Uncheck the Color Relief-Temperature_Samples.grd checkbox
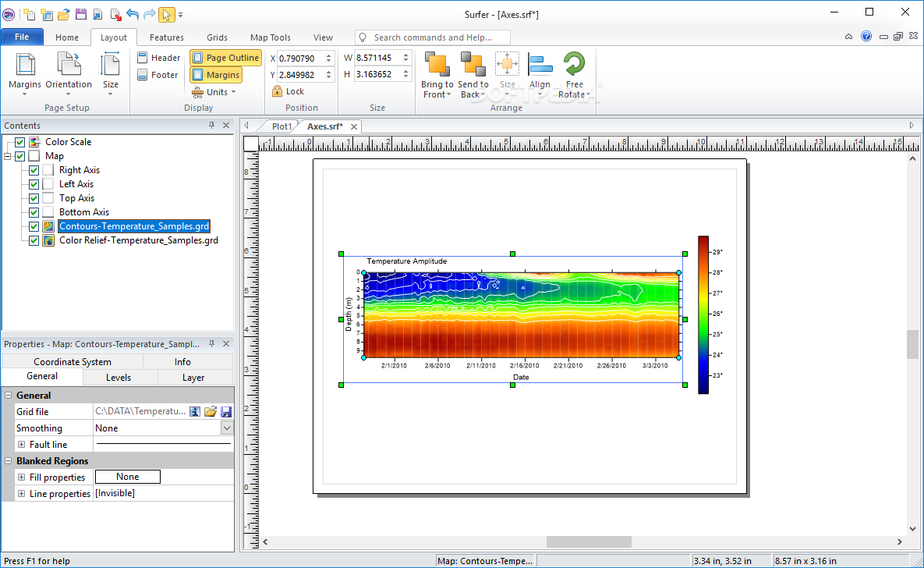The width and height of the screenshot is (924, 568). 34,240
